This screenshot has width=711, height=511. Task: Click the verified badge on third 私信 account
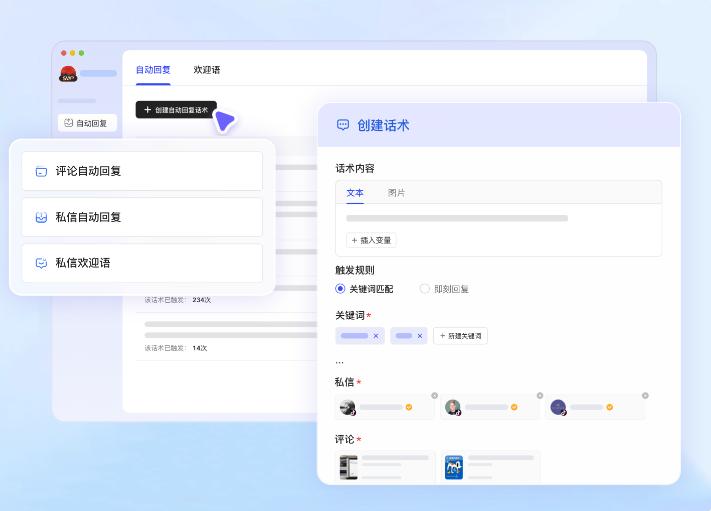[609, 407]
